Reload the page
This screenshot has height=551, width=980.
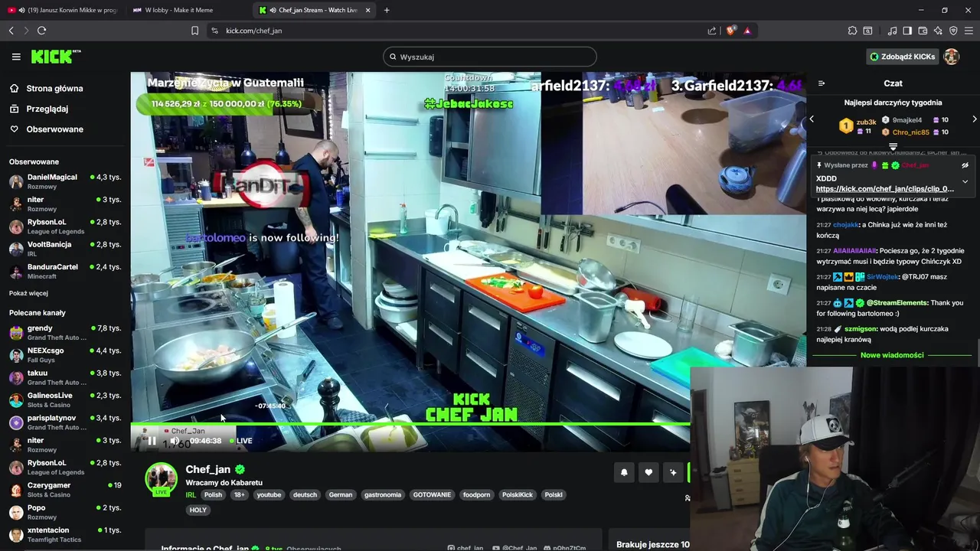pos(41,31)
